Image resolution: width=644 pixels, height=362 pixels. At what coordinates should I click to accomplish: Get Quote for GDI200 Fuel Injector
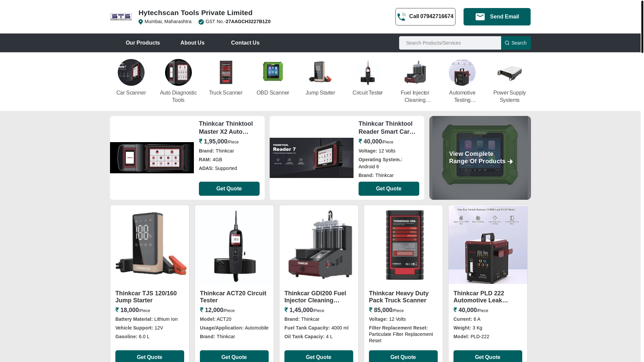click(319, 357)
